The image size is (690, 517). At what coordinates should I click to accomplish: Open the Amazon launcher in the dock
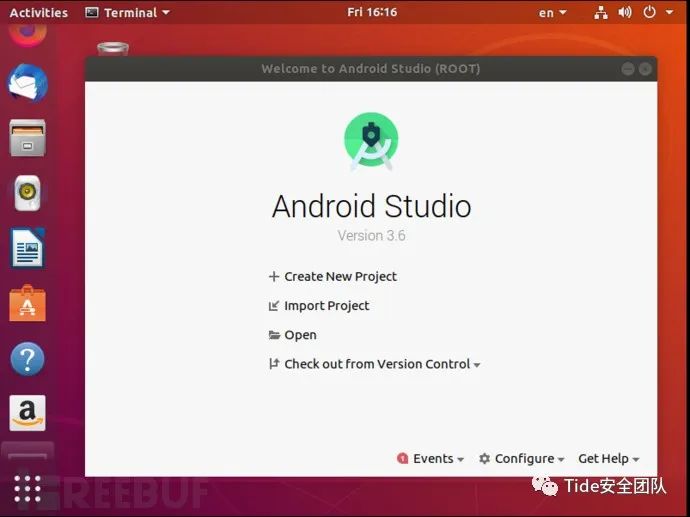click(x=27, y=413)
